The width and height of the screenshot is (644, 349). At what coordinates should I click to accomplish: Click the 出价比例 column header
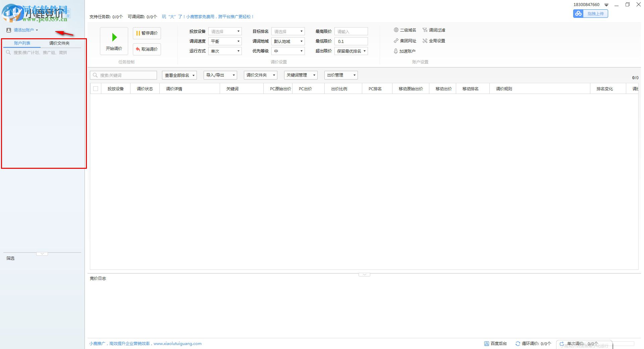tap(343, 89)
